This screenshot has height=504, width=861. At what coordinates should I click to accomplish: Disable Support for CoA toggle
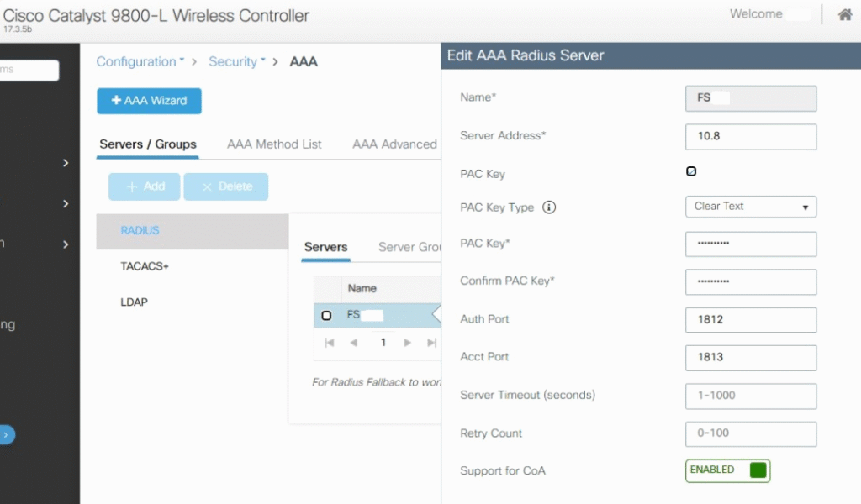pyautogui.click(x=727, y=470)
